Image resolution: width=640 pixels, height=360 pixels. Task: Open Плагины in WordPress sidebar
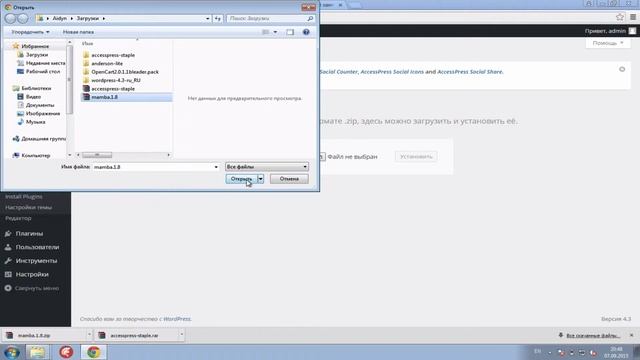point(29,233)
